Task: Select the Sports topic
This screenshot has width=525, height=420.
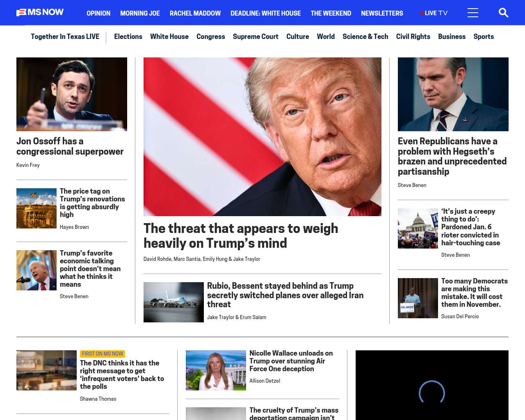Action: pyautogui.click(x=484, y=37)
